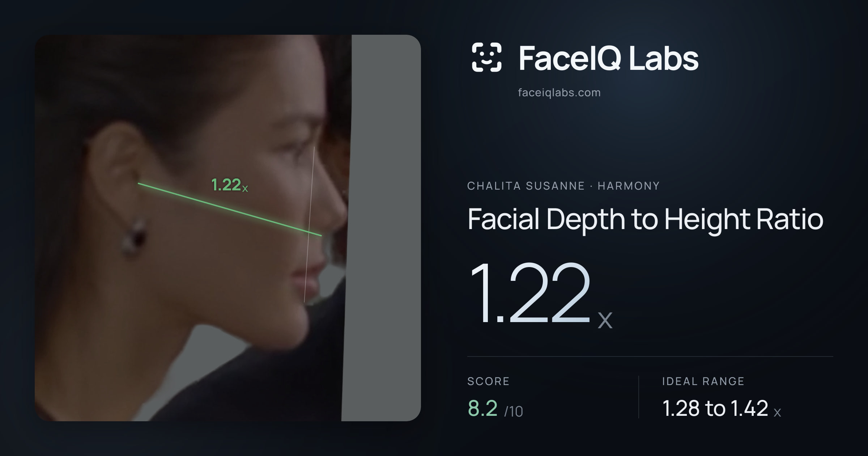Click the green 1.22x label on the photo
The height and width of the screenshot is (456, 868).
(230, 185)
